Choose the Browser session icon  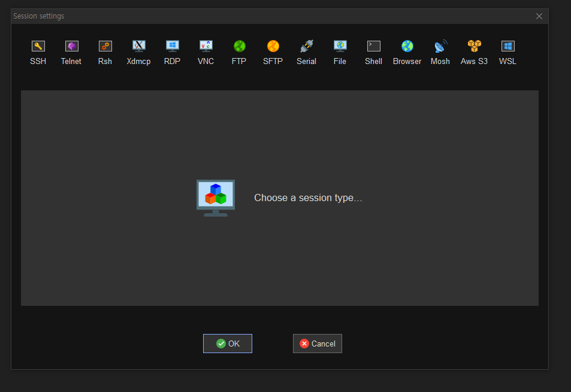pos(407,53)
